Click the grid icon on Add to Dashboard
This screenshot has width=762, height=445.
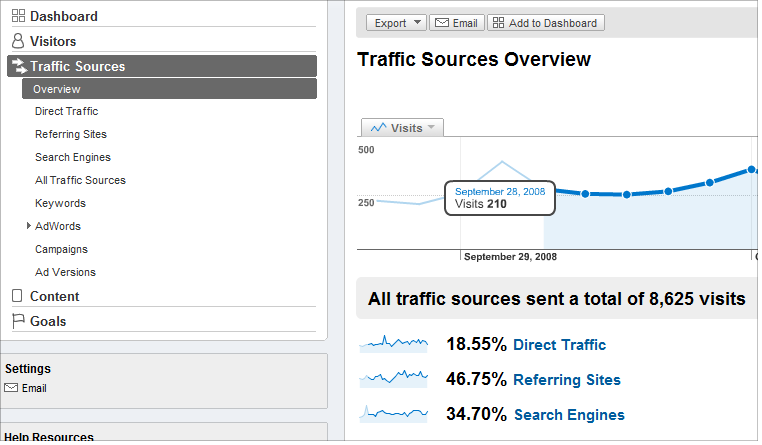(x=498, y=23)
